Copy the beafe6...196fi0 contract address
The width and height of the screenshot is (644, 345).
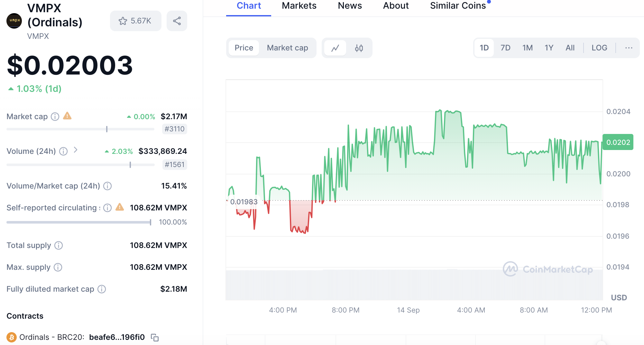(x=155, y=338)
